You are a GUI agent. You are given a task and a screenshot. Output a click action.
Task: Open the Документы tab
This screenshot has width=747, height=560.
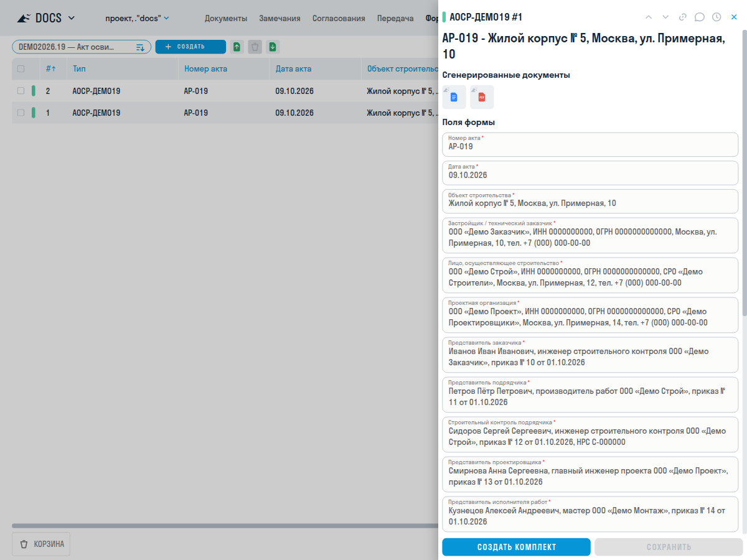tap(226, 18)
